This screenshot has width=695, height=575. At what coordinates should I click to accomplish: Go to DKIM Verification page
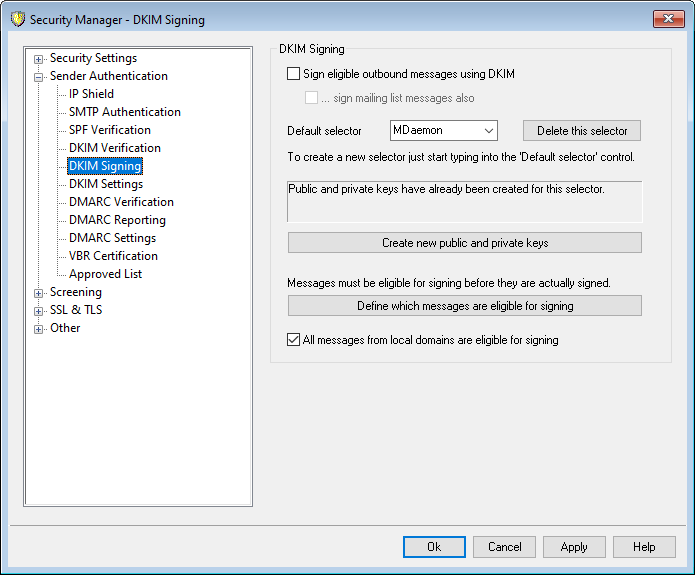[114, 148]
